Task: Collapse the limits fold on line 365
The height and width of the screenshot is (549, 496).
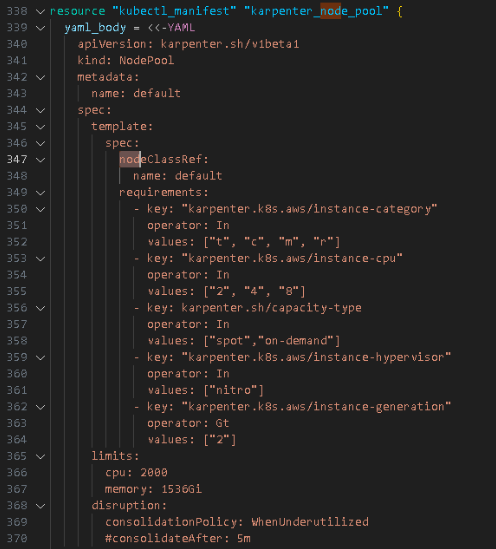Action: click(x=41, y=457)
